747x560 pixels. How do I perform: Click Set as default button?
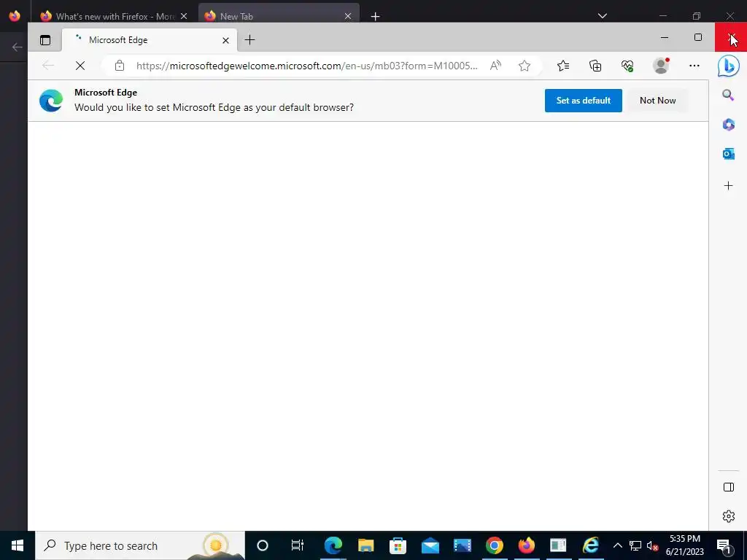tap(583, 101)
